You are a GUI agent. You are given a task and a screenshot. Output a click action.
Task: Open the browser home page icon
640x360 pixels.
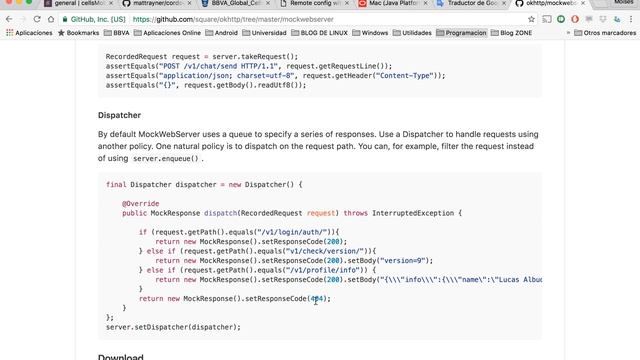pyautogui.click(x=51, y=19)
